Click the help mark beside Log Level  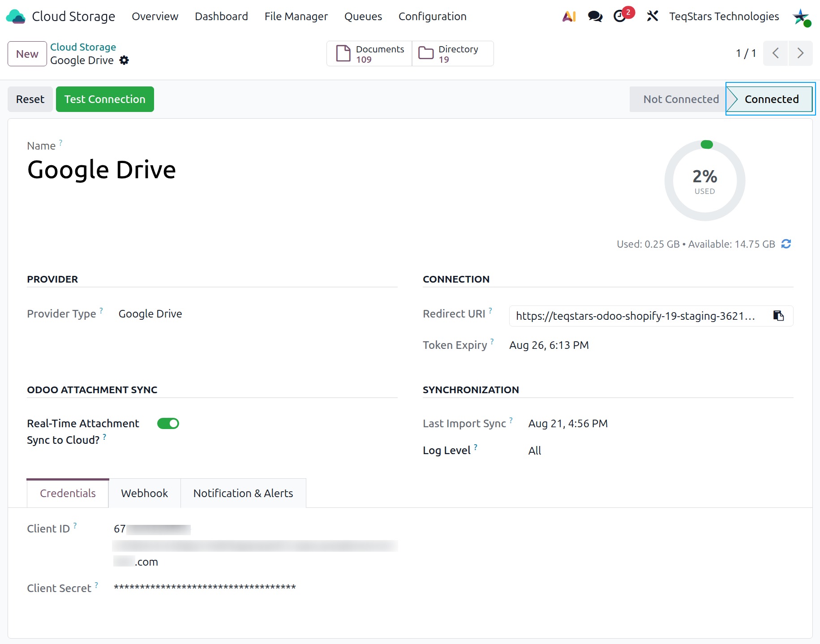[476, 447]
